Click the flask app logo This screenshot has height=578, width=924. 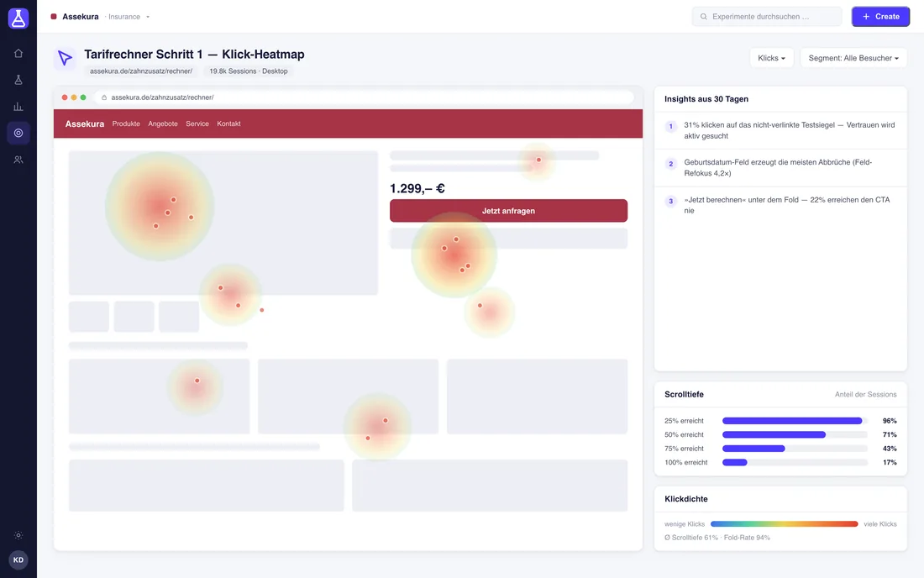[18, 18]
